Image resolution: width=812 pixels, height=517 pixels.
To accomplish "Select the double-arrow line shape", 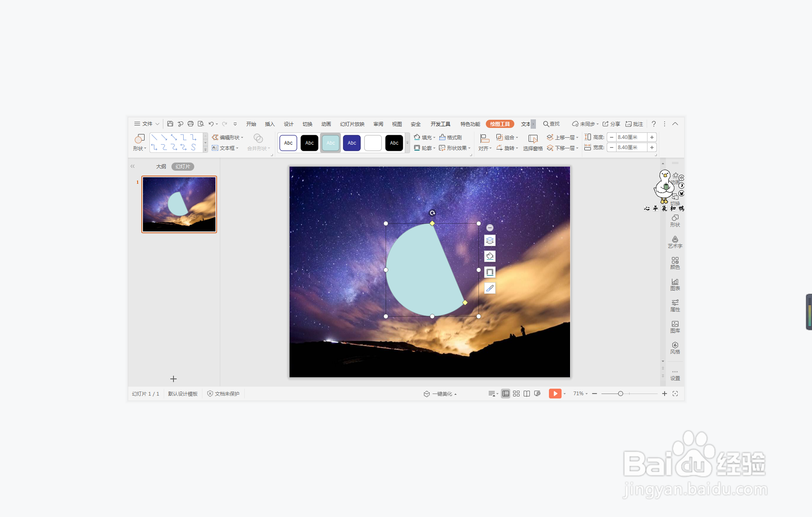I will [x=174, y=137].
